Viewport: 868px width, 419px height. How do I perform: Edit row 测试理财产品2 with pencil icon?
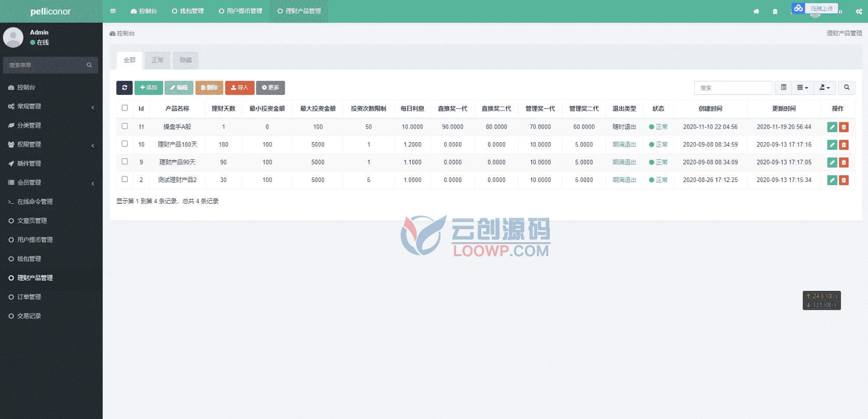pyautogui.click(x=832, y=180)
